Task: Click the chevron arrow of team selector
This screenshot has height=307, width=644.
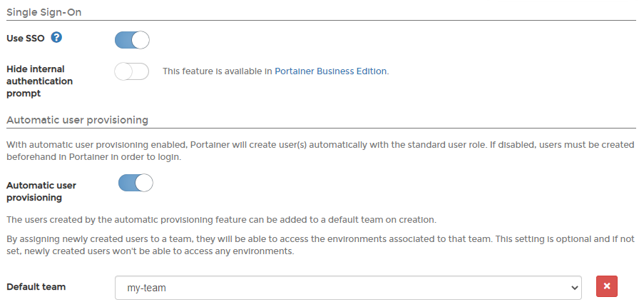Action: pyautogui.click(x=573, y=288)
